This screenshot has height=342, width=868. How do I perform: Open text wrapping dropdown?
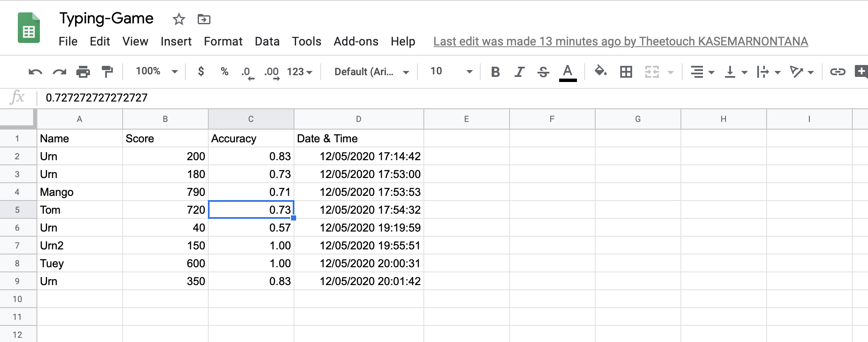[x=768, y=72]
